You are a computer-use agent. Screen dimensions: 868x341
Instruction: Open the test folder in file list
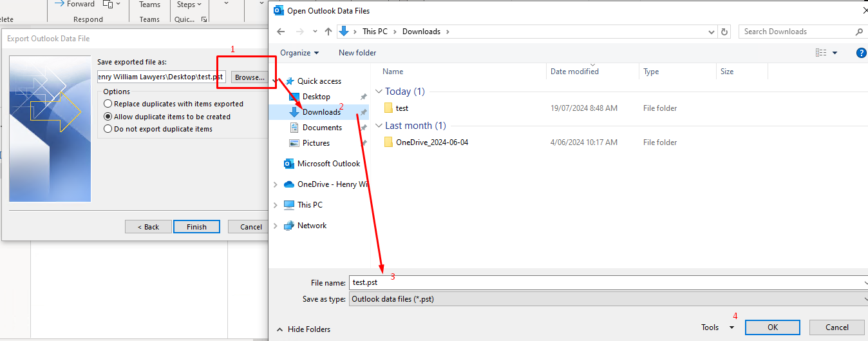402,108
